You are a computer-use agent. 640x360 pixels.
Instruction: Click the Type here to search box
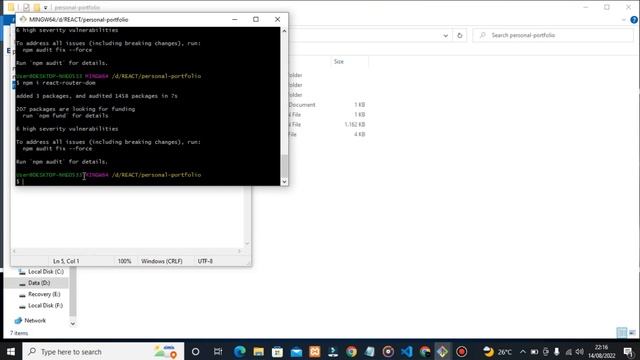pyautogui.click(x=103, y=351)
